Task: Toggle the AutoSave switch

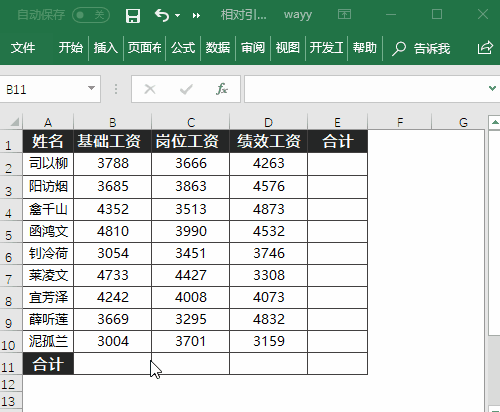Action: coord(91,15)
